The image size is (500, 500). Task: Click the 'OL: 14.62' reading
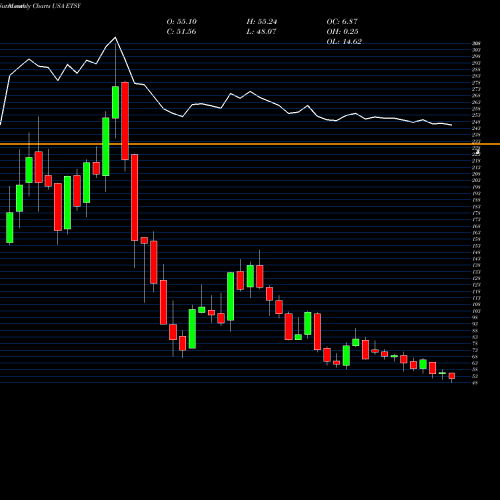[x=344, y=42]
